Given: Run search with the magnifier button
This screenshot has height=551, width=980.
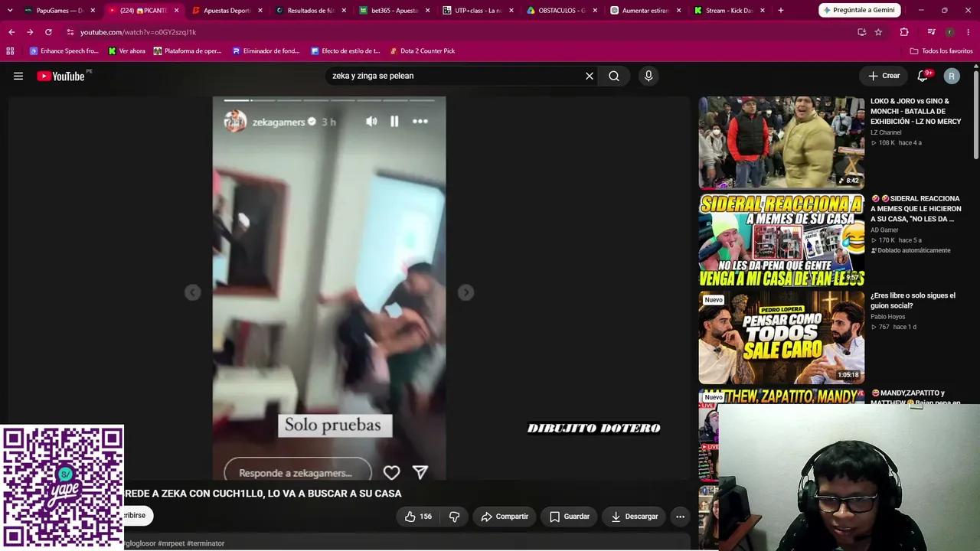Looking at the screenshot, I should click(x=614, y=76).
